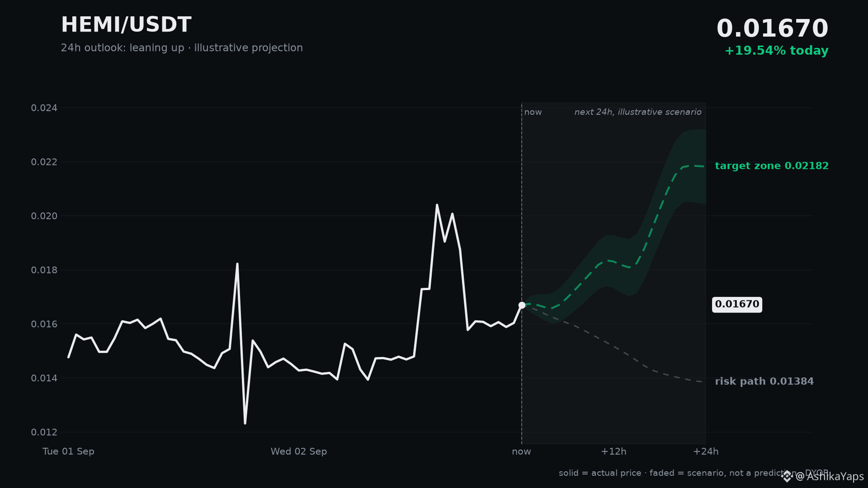Image resolution: width=868 pixels, height=488 pixels.
Task: Click the 0.018 price axis label
Action: point(44,270)
